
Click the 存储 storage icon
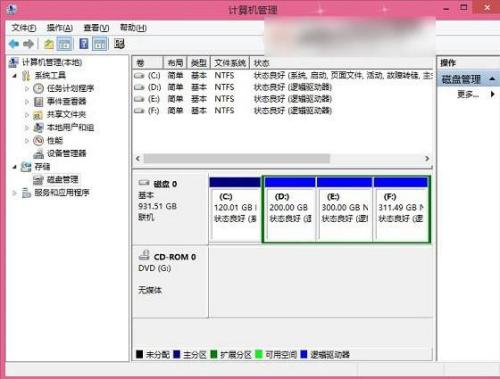[x=26, y=166]
